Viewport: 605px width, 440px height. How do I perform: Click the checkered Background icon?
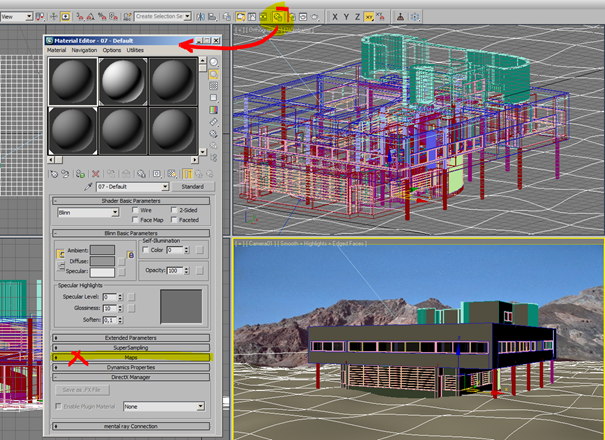tap(214, 86)
